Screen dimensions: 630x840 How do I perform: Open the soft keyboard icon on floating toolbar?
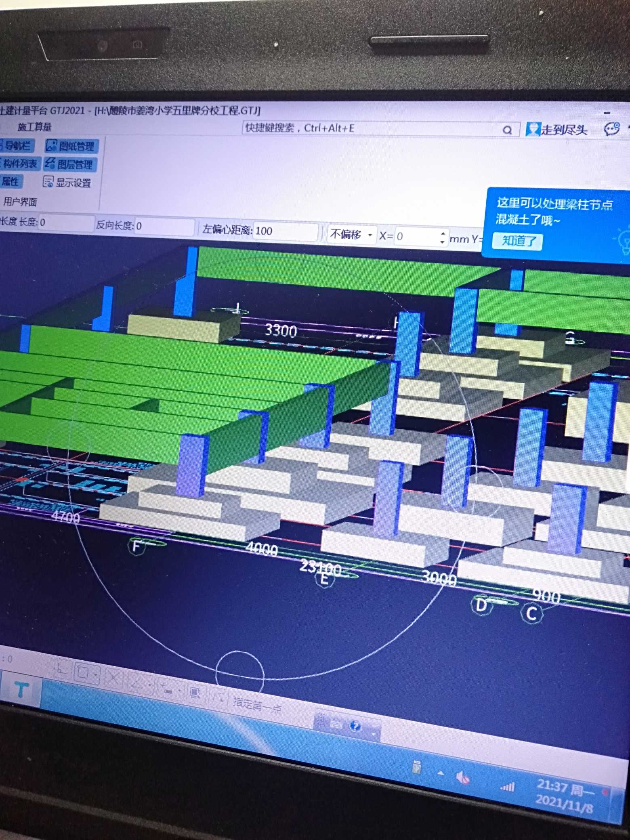[x=336, y=724]
